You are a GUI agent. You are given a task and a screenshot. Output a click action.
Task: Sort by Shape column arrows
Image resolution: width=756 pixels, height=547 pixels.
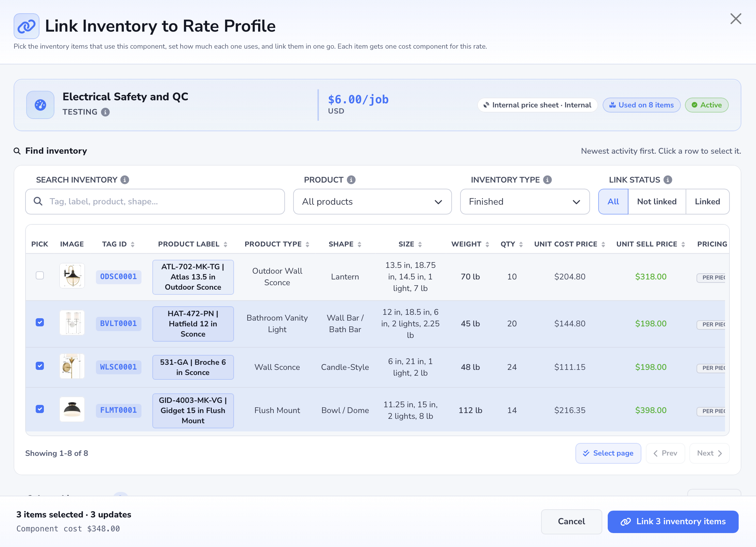click(359, 244)
